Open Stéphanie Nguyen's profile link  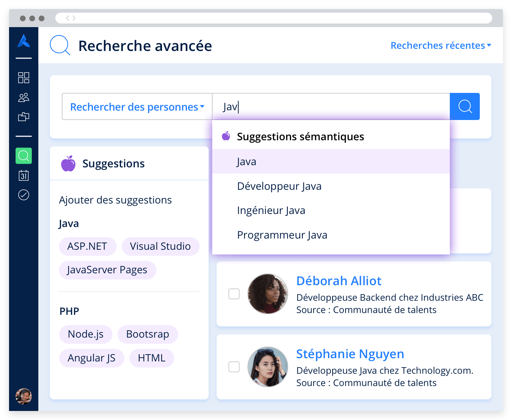pyautogui.click(x=350, y=354)
